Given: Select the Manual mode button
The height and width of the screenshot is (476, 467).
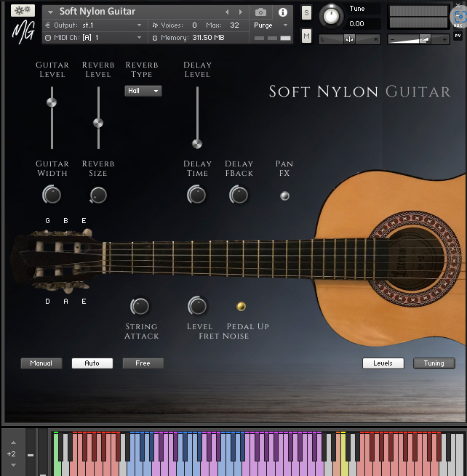Looking at the screenshot, I should click(41, 363).
